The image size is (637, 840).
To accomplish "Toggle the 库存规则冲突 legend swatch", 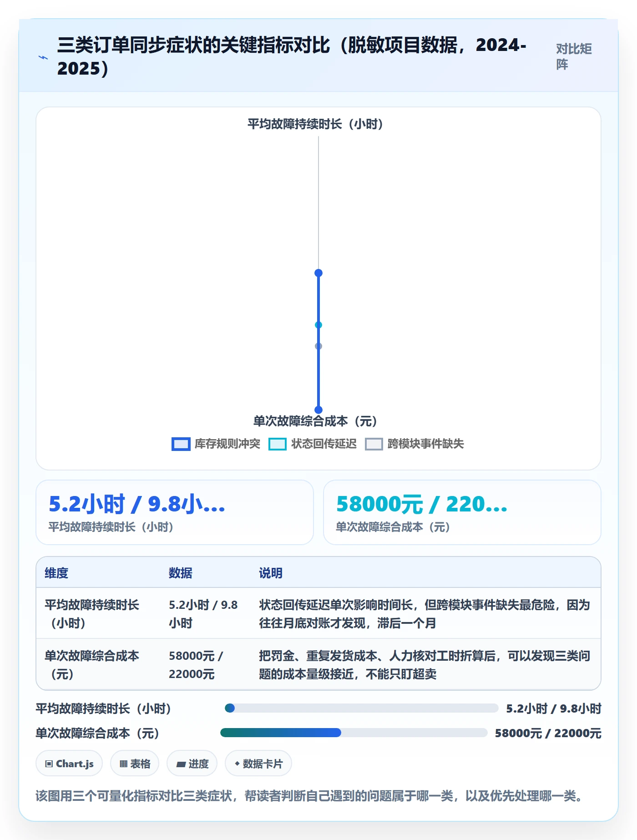I will 181,444.
